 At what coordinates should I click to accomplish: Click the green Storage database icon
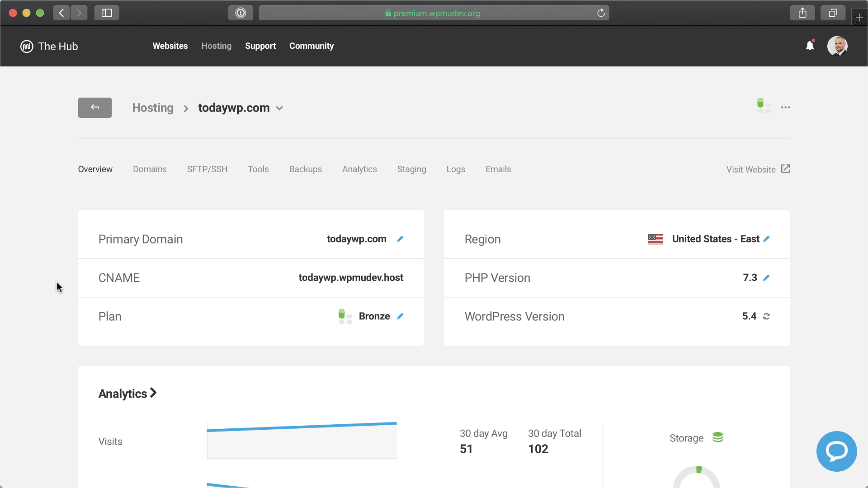(x=718, y=437)
